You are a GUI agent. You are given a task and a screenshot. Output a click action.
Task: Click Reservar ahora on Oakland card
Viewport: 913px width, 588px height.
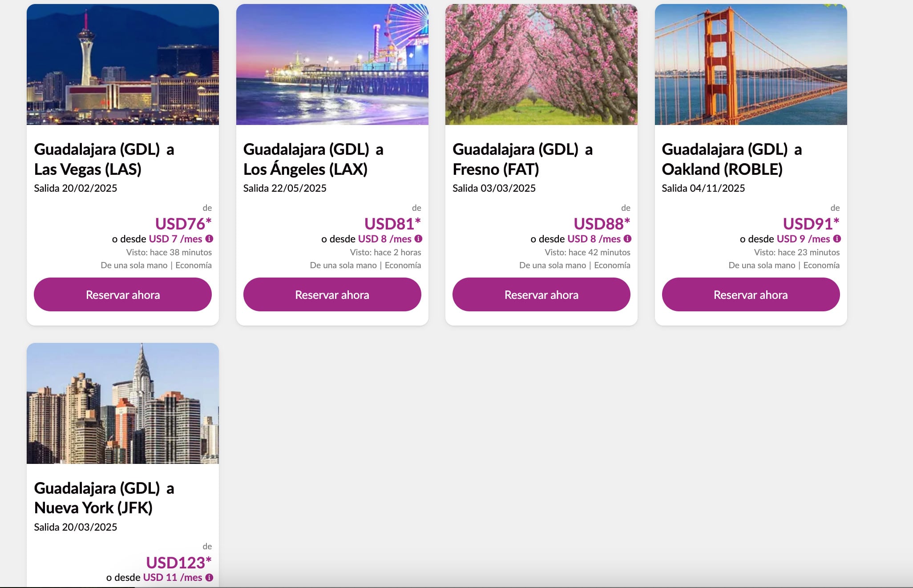click(751, 294)
